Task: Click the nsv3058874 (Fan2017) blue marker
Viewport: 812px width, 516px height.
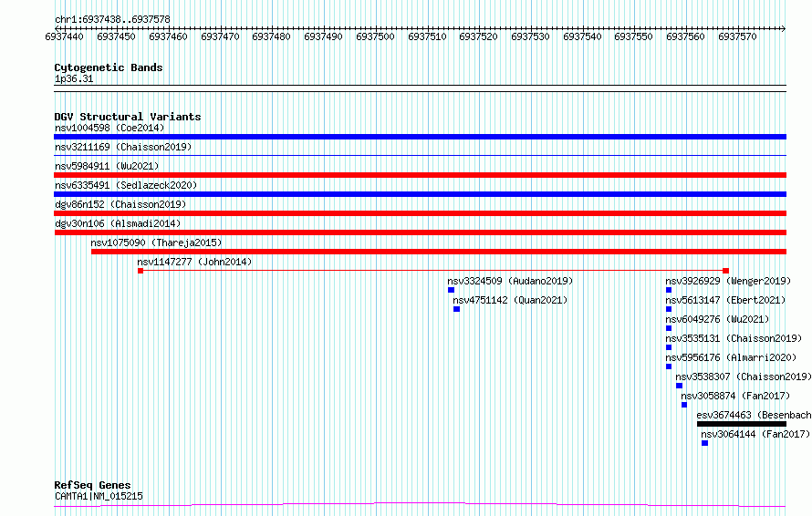Action: pyautogui.click(x=684, y=405)
